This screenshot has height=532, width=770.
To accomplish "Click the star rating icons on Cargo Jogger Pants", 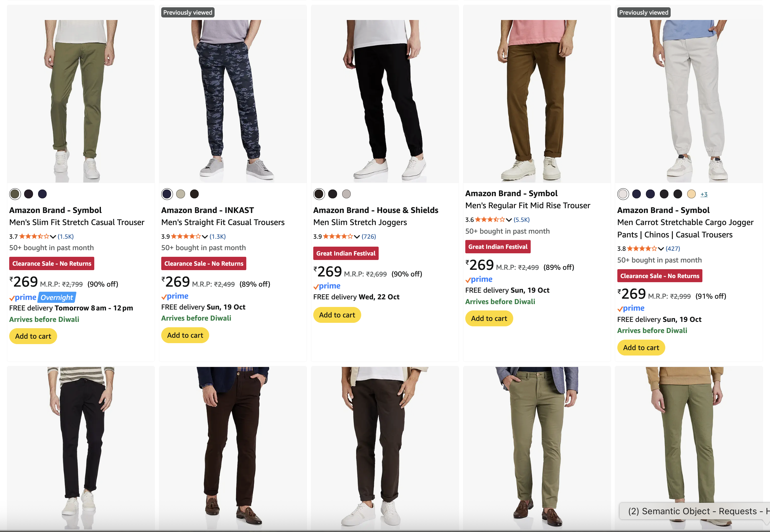I will pyautogui.click(x=642, y=249).
